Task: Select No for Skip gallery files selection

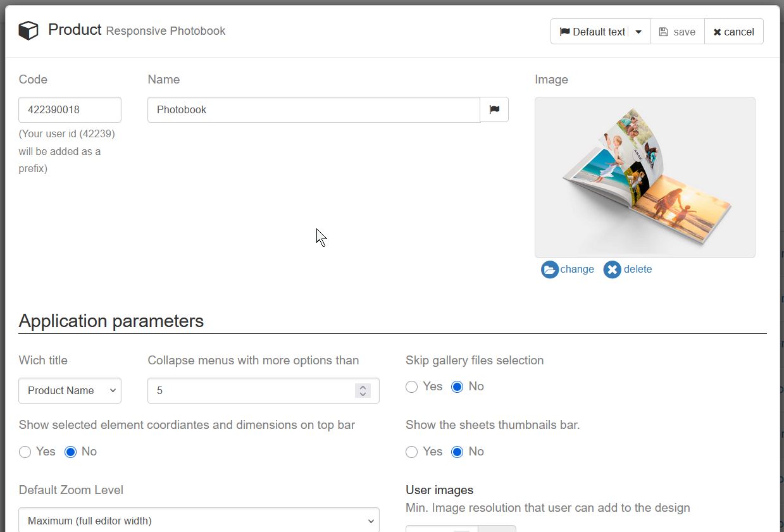Action: [x=457, y=387]
